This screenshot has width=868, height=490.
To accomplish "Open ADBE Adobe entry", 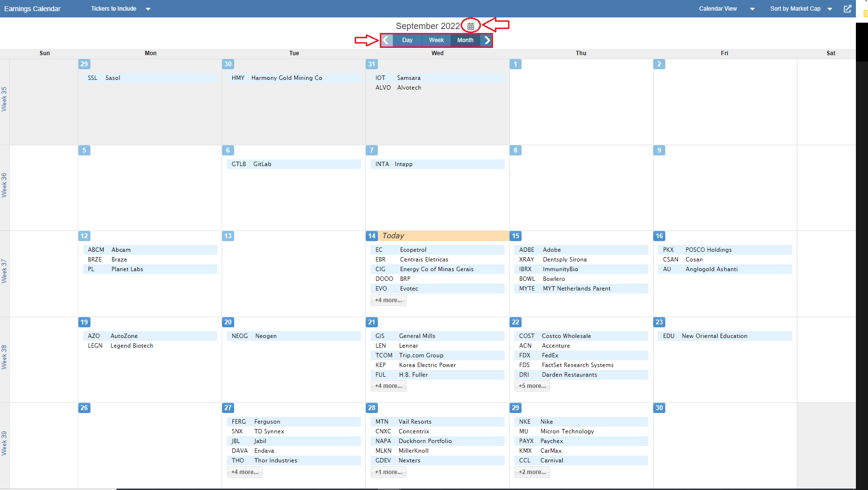I will pyautogui.click(x=581, y=250).
